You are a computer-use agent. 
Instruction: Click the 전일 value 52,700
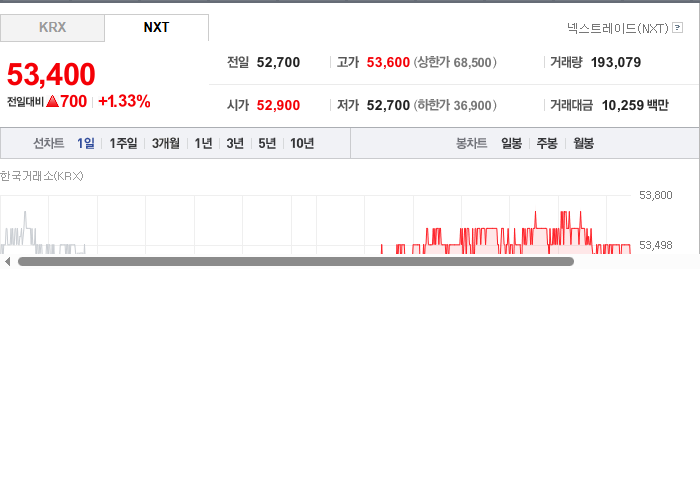coord(278,62)
